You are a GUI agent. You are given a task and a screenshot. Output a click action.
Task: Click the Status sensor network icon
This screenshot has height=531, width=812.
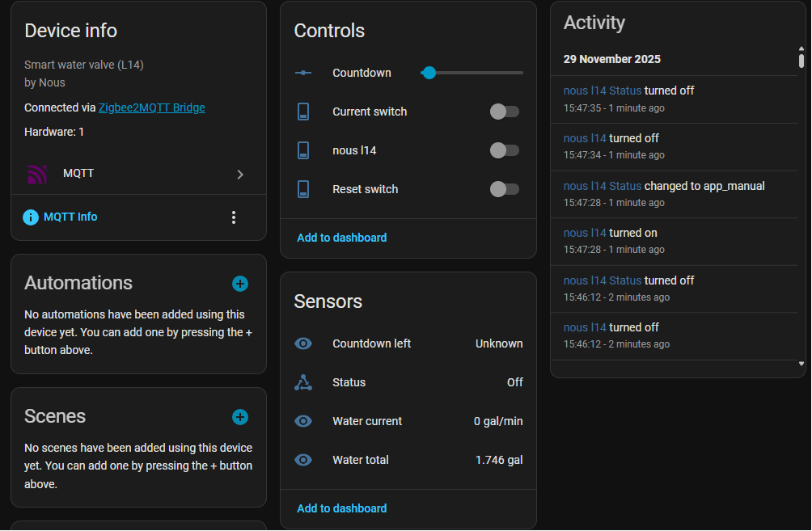[x=303, y=382]
